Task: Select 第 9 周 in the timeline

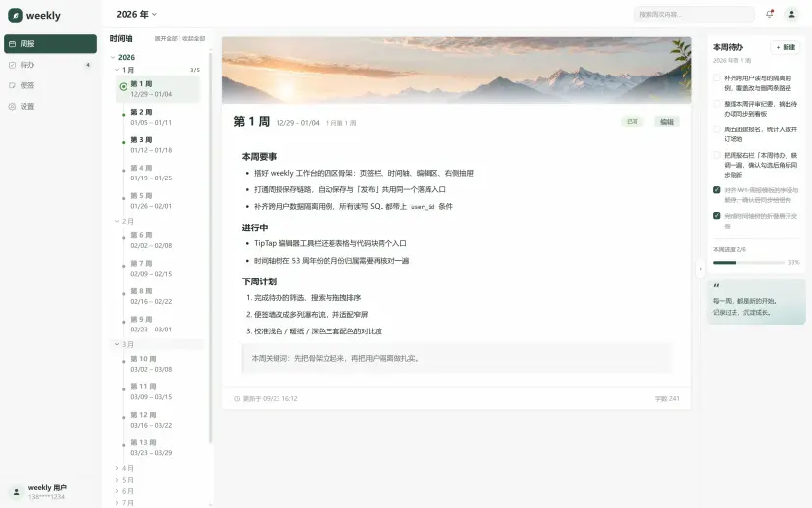Action: coord(158,325)
